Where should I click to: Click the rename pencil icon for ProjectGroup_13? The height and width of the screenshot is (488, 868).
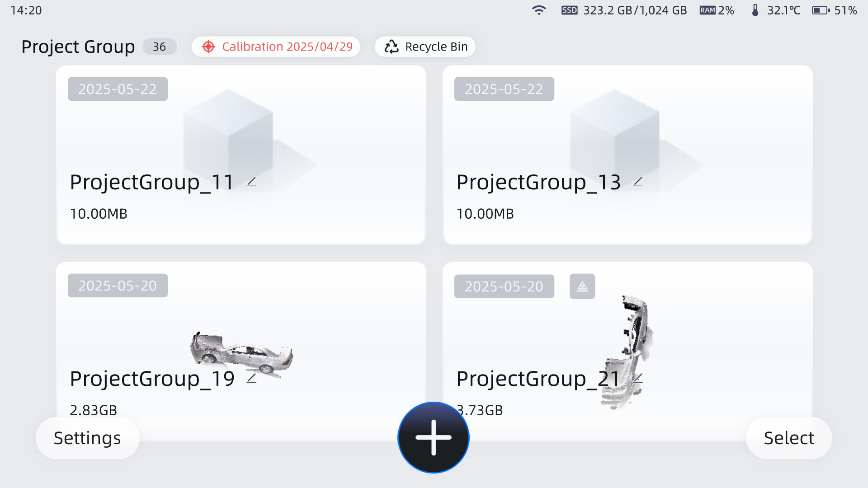[x=638, y=182]
